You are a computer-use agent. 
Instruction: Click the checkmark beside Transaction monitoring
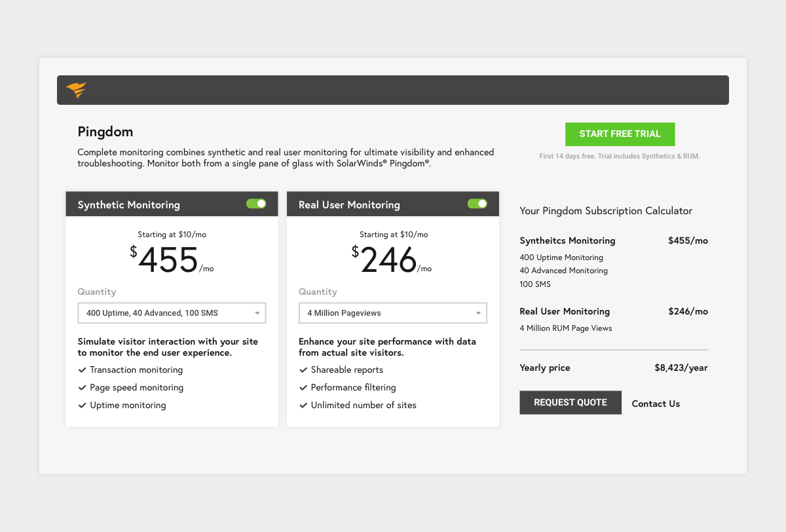83,370
